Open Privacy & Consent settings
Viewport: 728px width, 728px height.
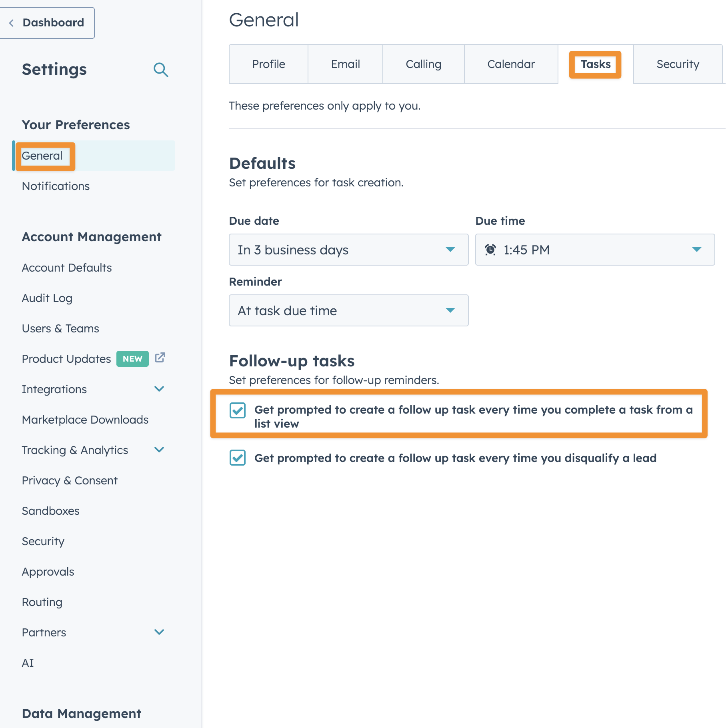70,481
